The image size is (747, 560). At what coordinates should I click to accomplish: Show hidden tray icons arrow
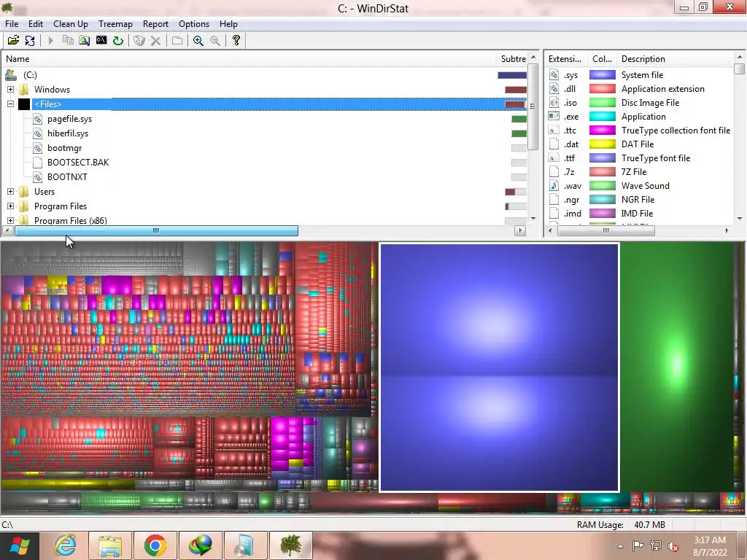pyautogui.click(x=620, y=546)
